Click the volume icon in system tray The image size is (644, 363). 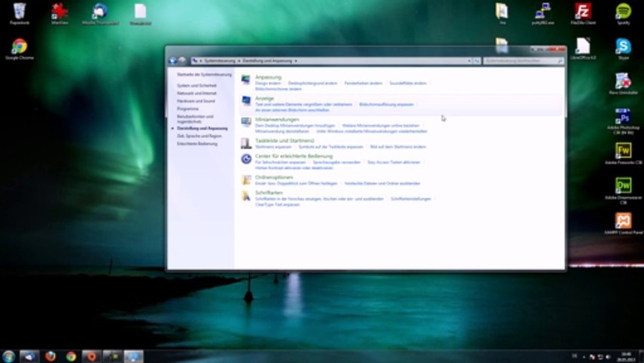tap(608, 356)
